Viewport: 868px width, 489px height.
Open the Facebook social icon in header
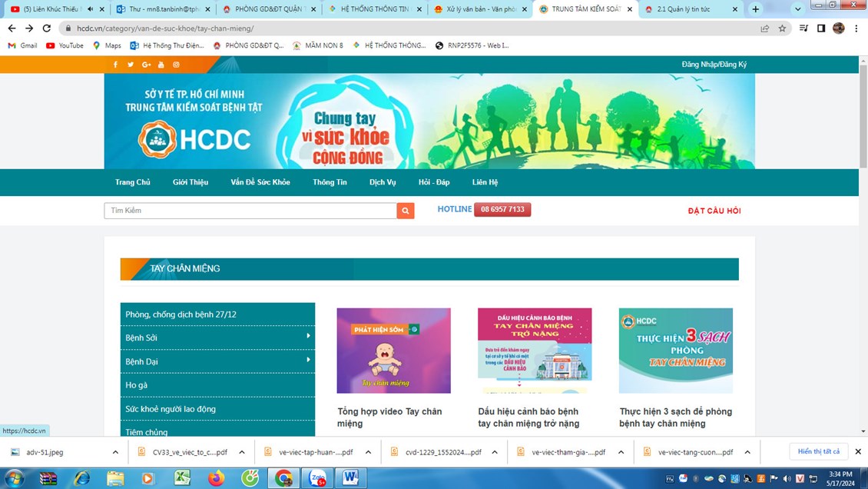click(115, 65)
